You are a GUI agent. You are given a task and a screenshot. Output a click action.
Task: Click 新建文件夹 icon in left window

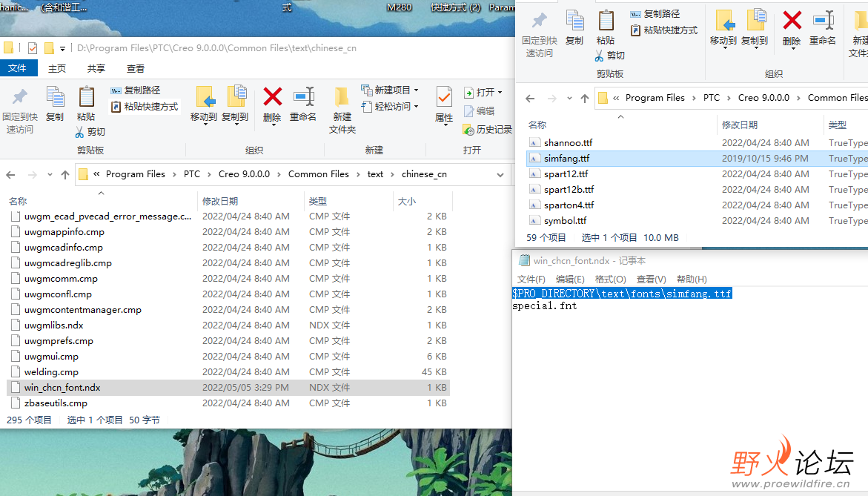pyautogui.click(x=342, y=97)
